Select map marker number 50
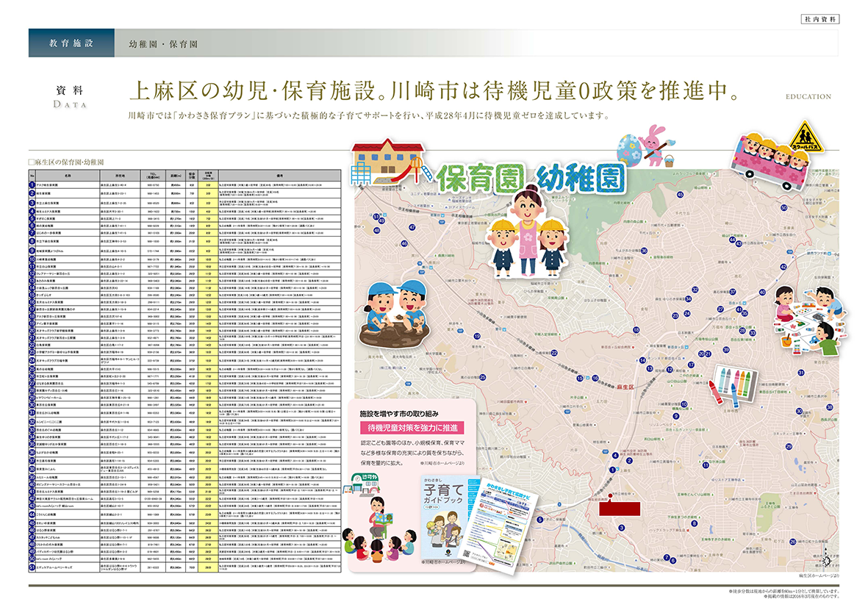 point(784,208)
